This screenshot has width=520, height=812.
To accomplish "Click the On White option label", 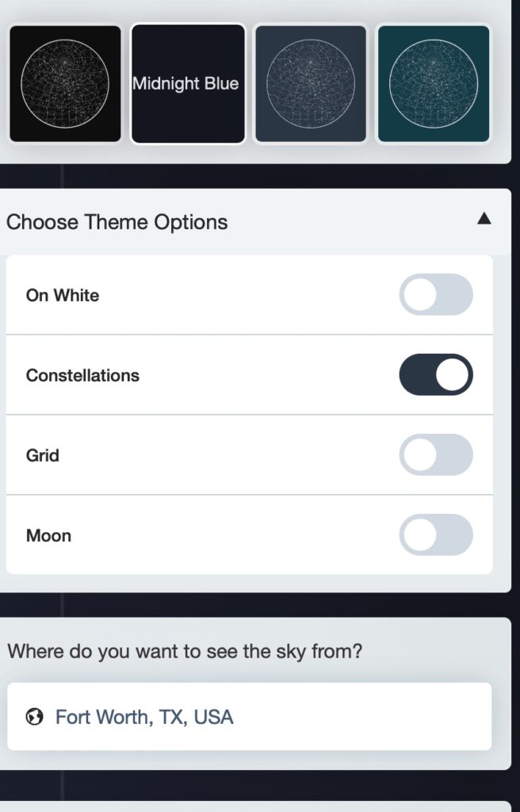I will [63, 296].
